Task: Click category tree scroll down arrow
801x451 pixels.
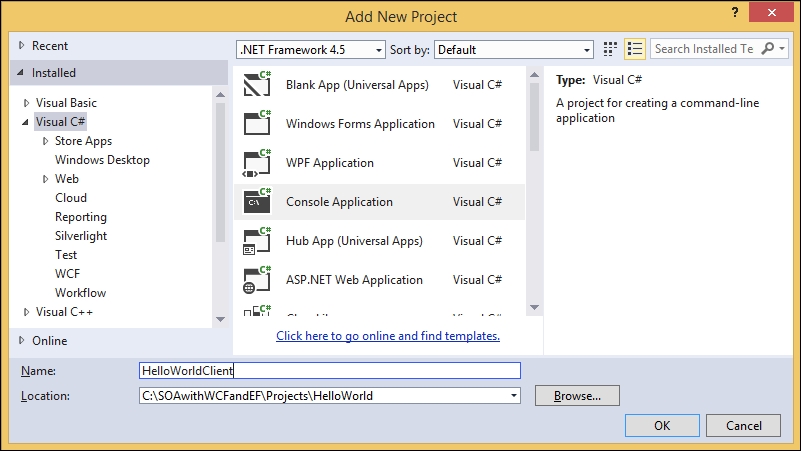Action: [220, 319]
